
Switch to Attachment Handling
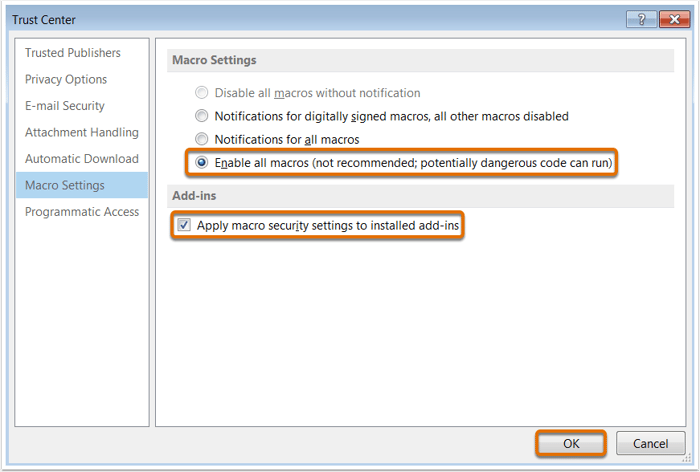[x=82, y=132]
